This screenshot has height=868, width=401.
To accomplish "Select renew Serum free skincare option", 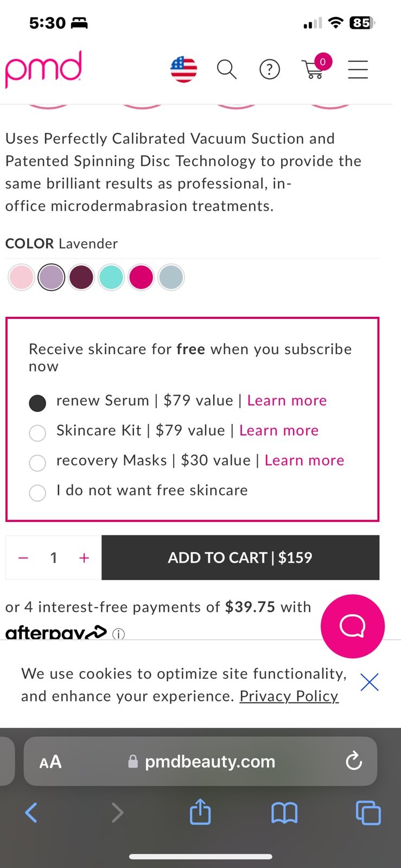I will tap(37, 403).
